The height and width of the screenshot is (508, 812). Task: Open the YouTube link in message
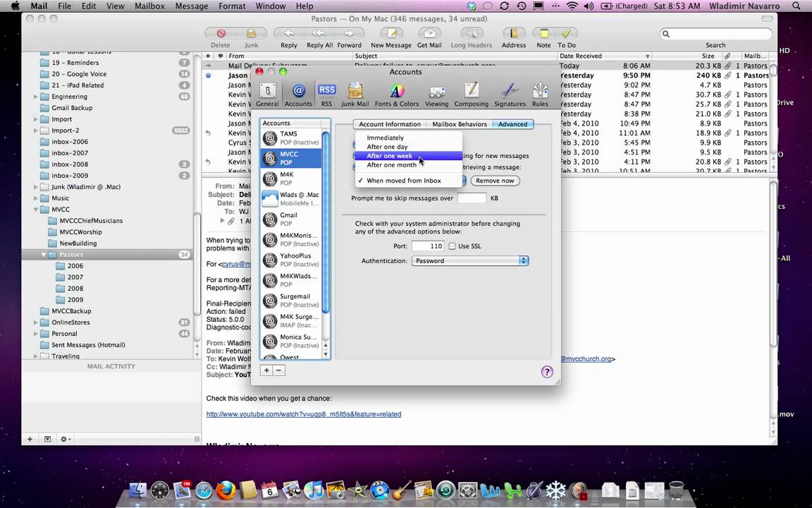click(304, 414)
